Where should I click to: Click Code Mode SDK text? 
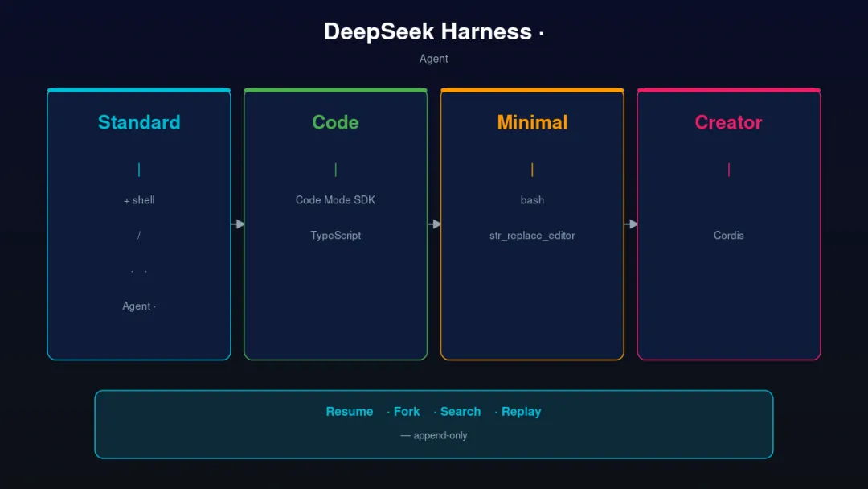pyautogui.click(x=335, y=200)
